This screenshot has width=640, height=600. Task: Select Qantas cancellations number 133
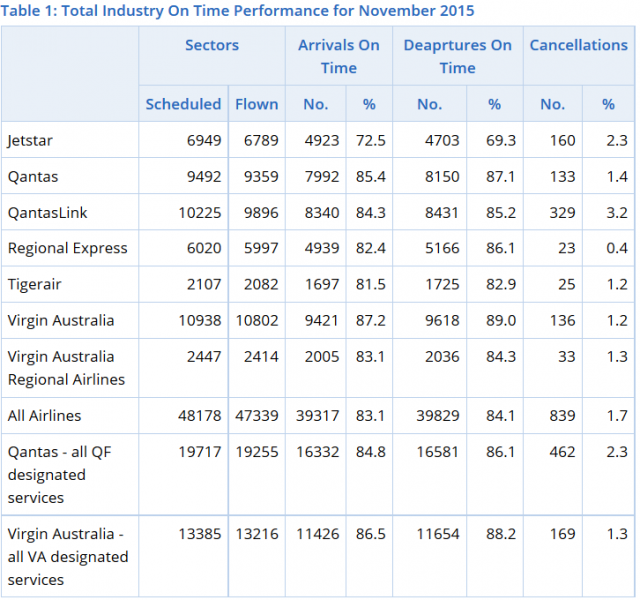[562, 177]
